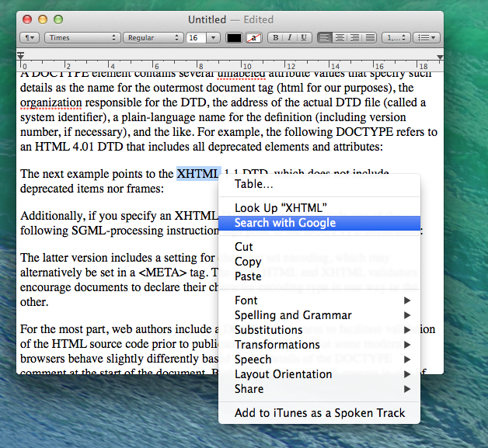Select Cut from context menu

pos(319,247)
